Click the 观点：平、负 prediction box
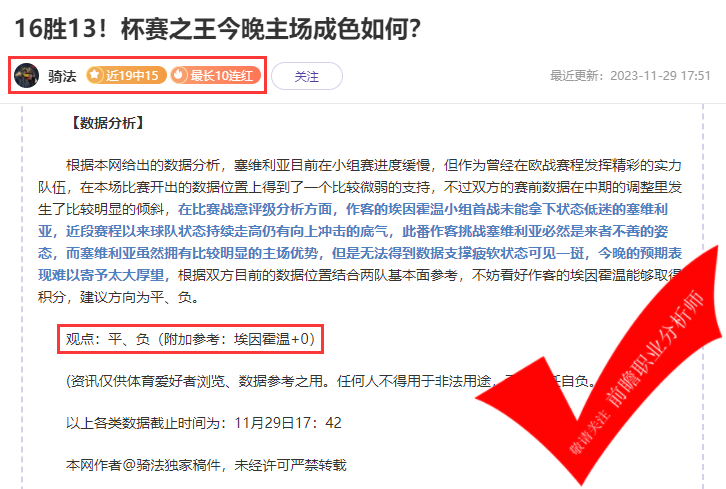This screenshot has height=489, width=726. pos(190,339)
